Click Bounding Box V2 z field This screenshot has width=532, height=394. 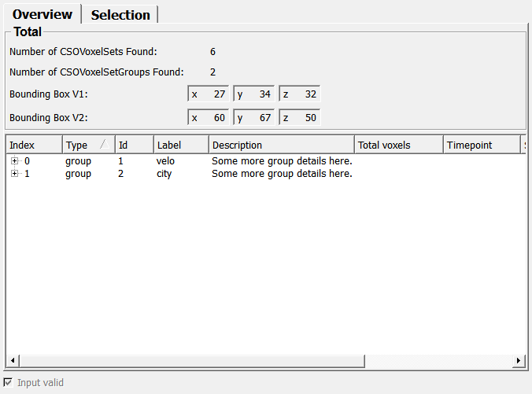[300, 118]
